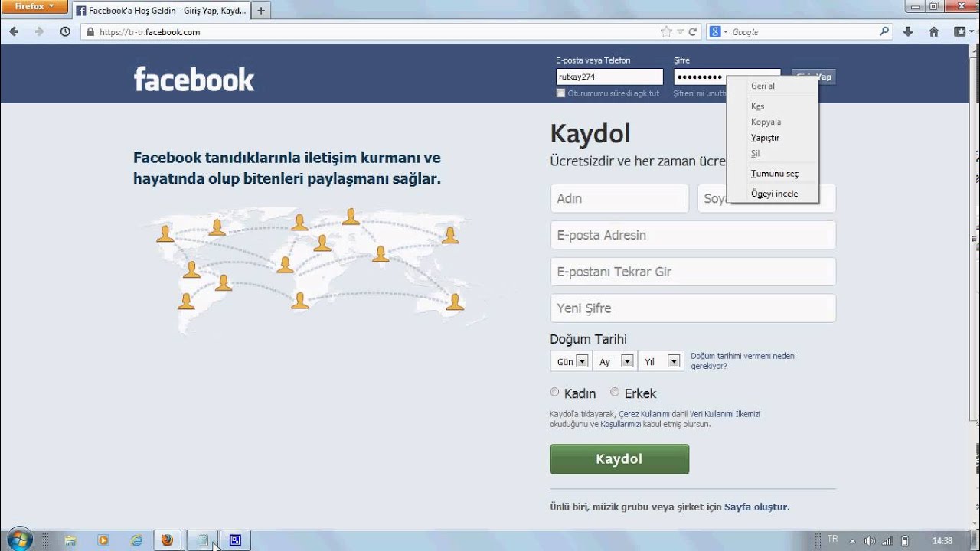Switch to Firefox in the taskbar
The height and width of the screenshot is (551, 980).
coord(167,540)
